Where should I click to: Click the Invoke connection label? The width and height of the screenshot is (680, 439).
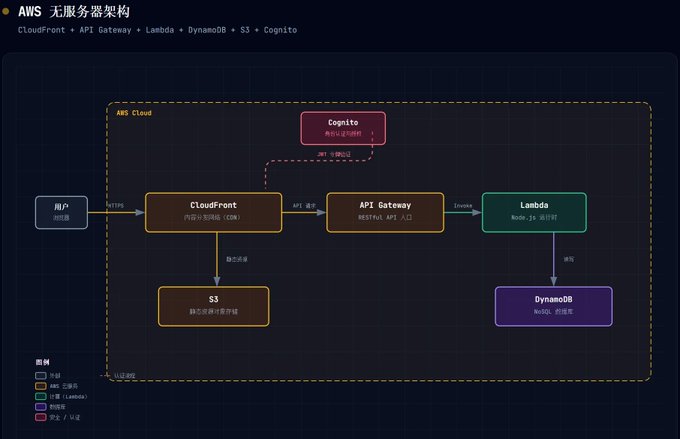pyautogui.click(x=463, y=206)
